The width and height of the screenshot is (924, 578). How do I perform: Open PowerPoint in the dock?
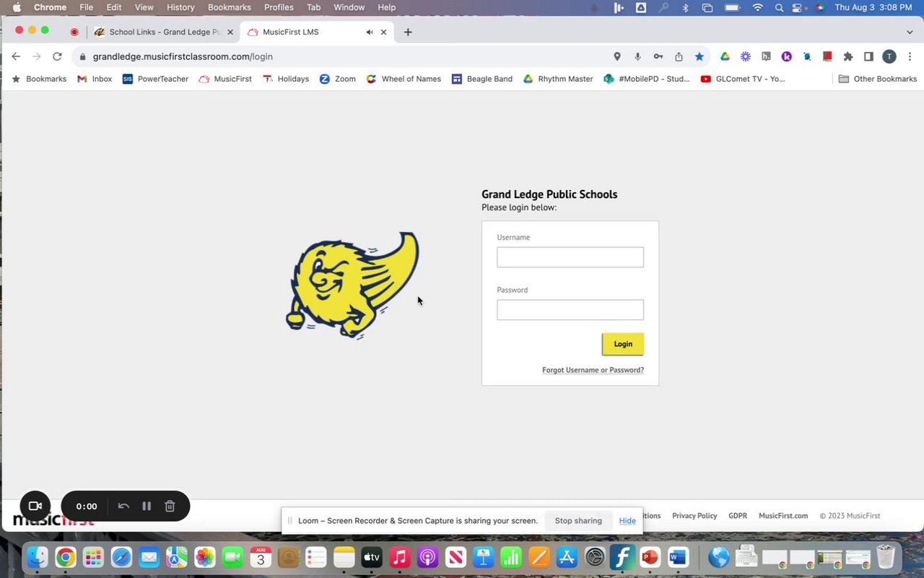(650, 557)
